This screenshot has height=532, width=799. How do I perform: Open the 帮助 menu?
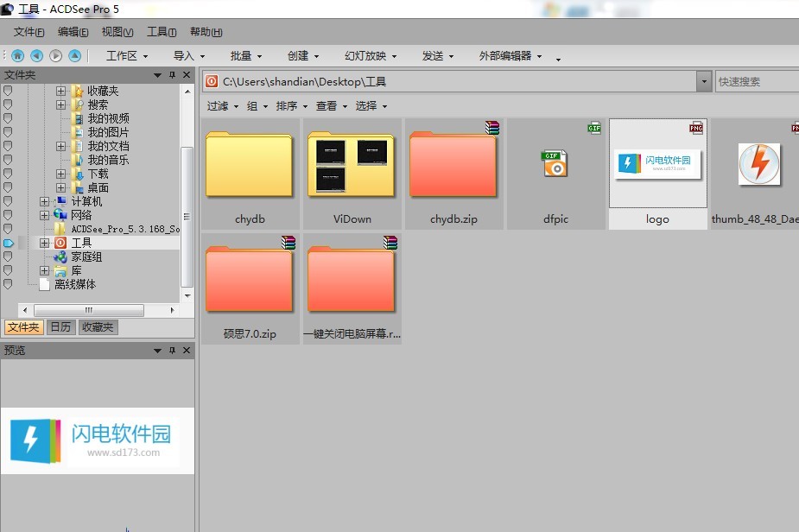click(x=206, y=32)
